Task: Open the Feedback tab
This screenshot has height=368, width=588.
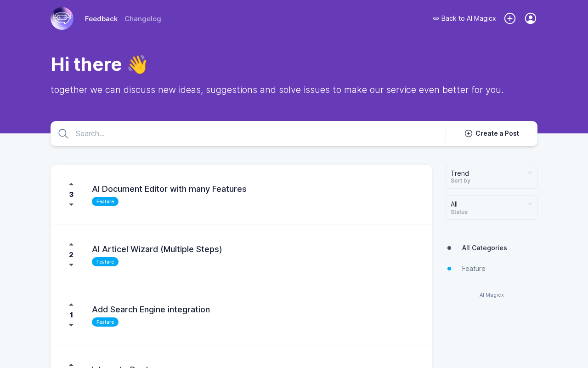Action: click(101, 19)
